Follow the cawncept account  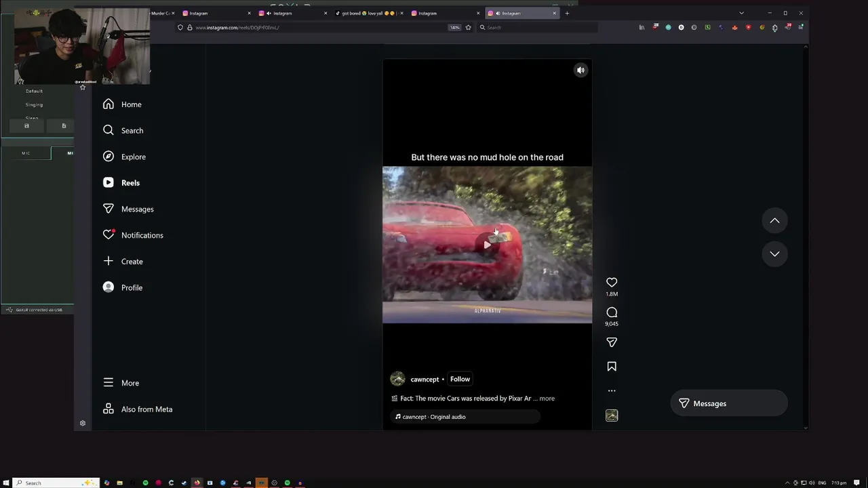point(460,379)
